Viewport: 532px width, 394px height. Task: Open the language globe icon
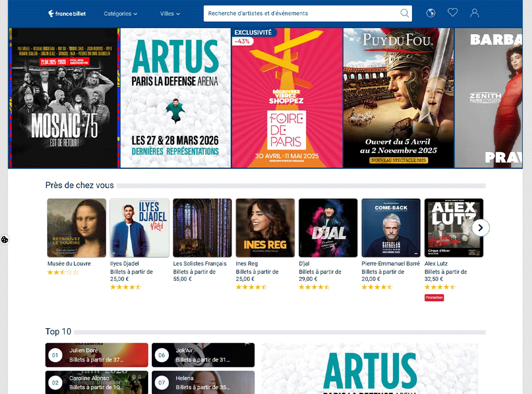431,13
